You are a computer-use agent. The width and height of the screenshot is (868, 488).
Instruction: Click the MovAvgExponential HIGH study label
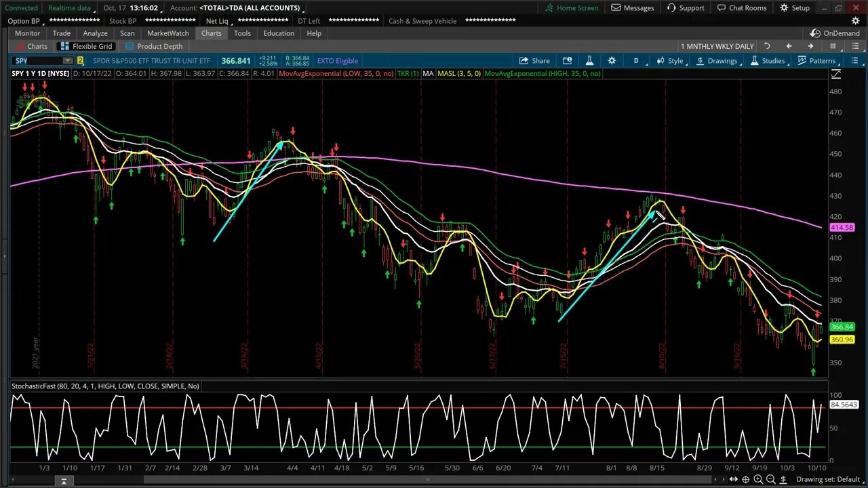tap(542, 73)
